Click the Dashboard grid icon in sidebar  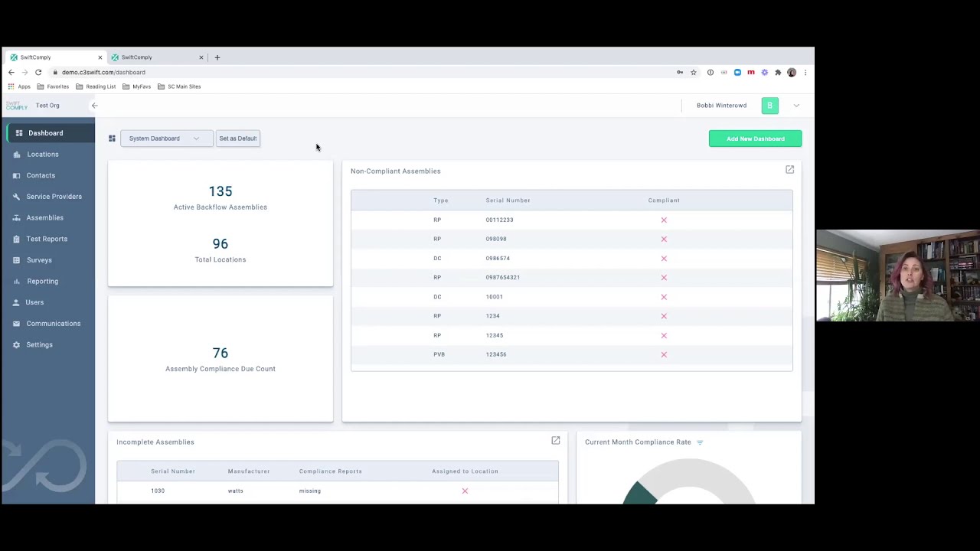click(19, 133)
